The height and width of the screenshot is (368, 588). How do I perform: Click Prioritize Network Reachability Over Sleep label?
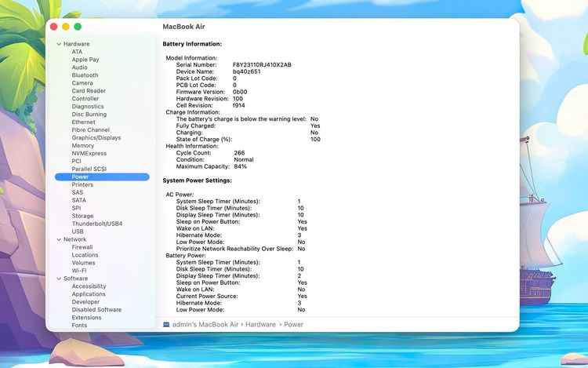pos(234,249)
